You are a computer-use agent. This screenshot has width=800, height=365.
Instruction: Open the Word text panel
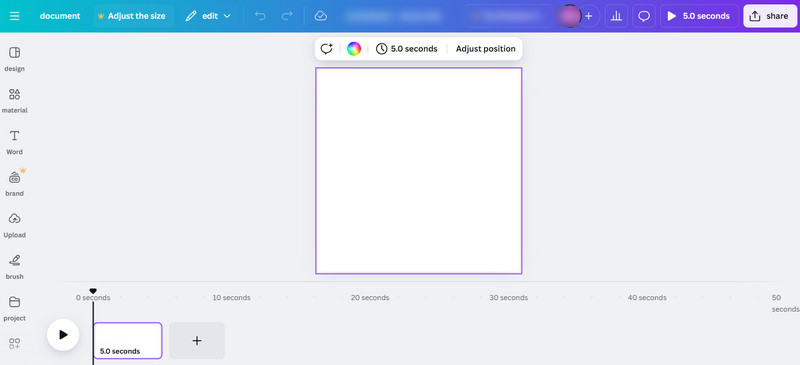[14, 142]
